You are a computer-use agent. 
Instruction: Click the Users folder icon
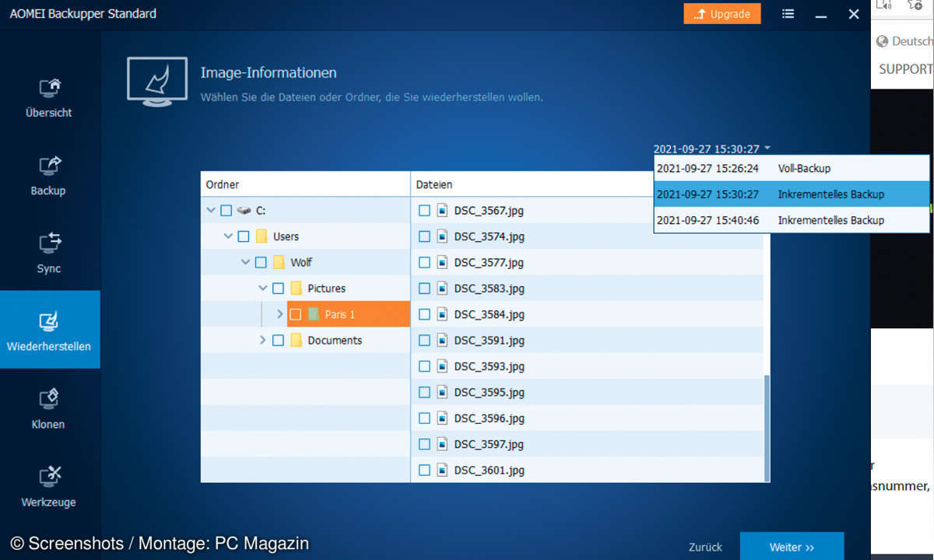tap(262, 236)
